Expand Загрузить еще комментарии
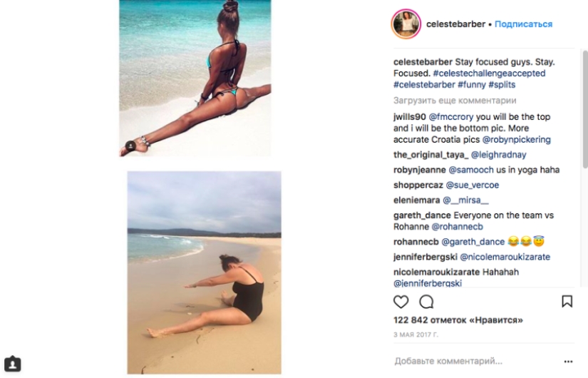The image size is (588, 378). point(455,101)
